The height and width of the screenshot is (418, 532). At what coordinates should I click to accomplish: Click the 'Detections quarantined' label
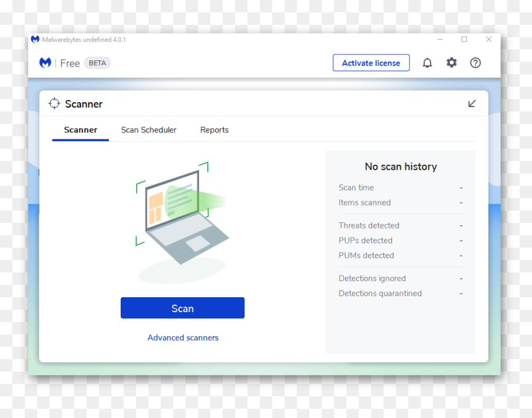(380, 294)
